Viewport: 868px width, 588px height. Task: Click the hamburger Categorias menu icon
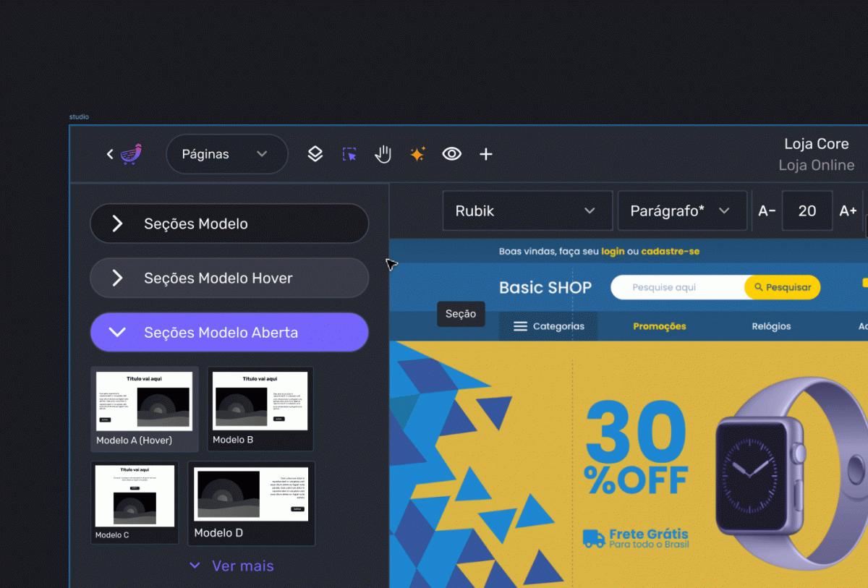point(520,326)
